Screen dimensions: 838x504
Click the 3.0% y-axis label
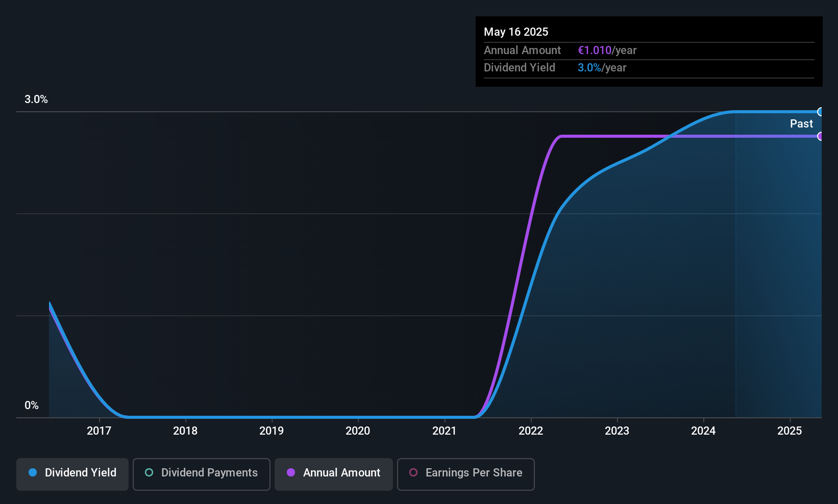[36, 99]
